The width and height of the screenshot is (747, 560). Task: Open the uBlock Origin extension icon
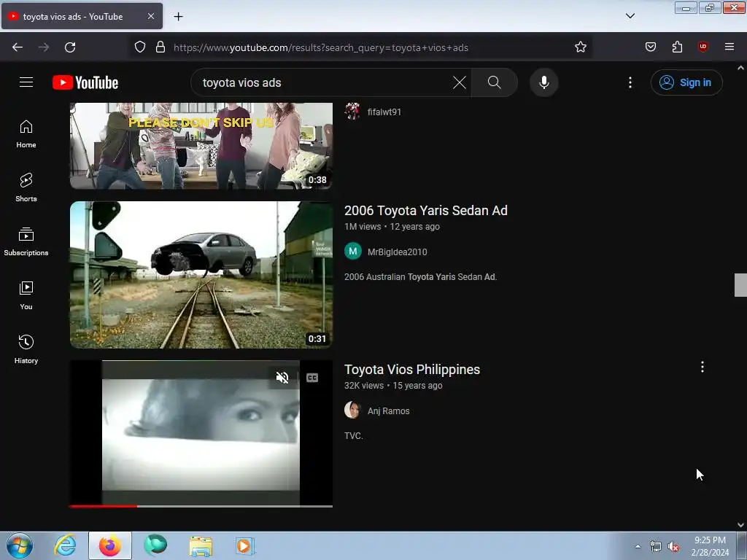(703, 47)
